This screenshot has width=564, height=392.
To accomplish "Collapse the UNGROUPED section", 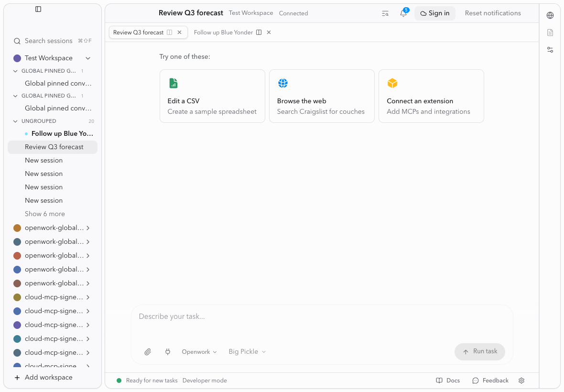I will click(15, 121).
